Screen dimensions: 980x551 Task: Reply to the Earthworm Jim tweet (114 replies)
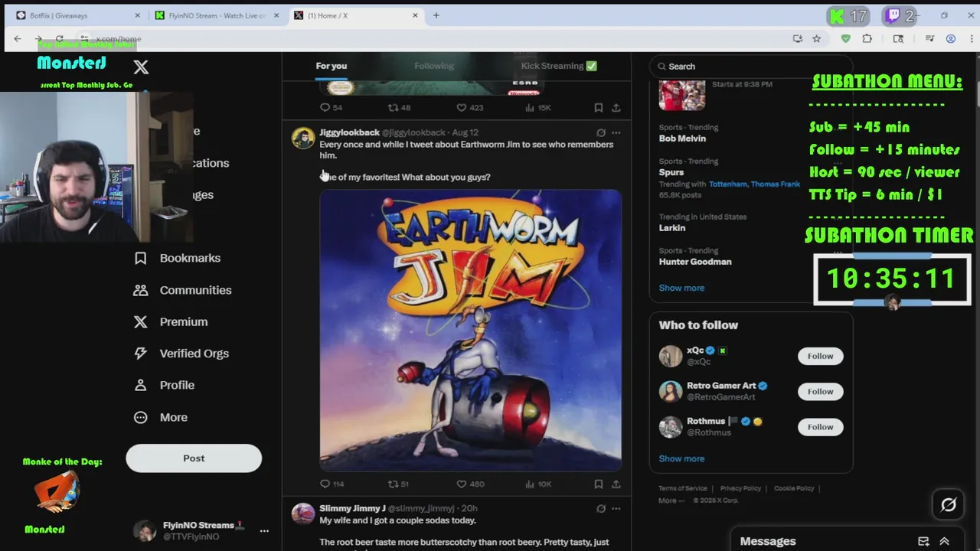(x=332, y=484)
